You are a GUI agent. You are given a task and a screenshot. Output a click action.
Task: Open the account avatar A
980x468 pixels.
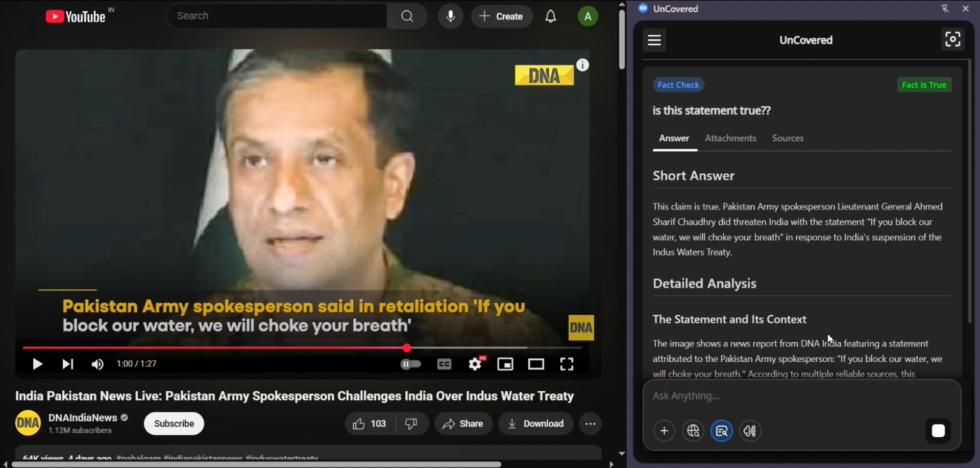point(587,16)
